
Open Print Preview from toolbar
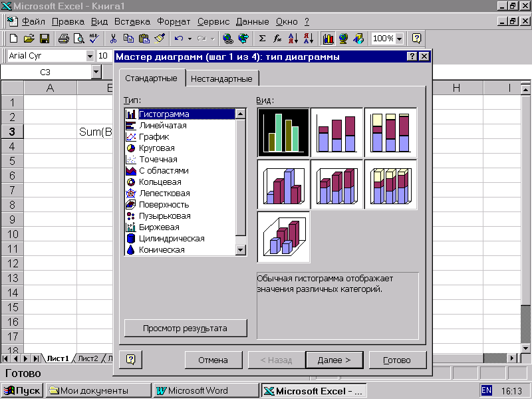[79, 39]
